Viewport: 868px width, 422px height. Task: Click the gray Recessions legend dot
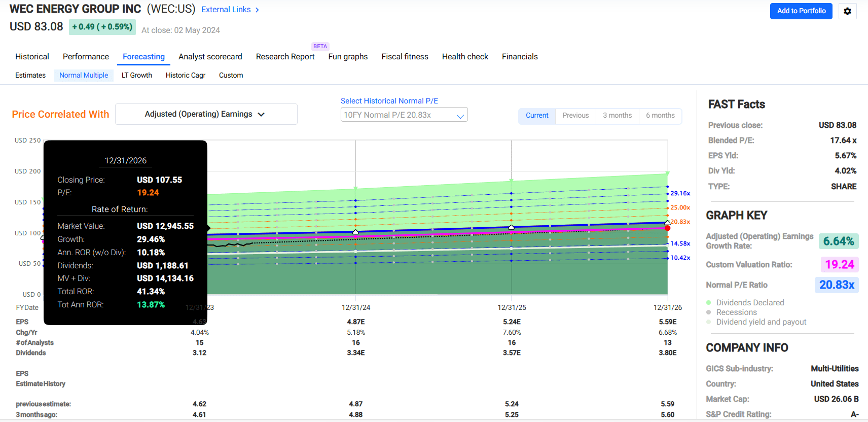click(x=709, y=312)
